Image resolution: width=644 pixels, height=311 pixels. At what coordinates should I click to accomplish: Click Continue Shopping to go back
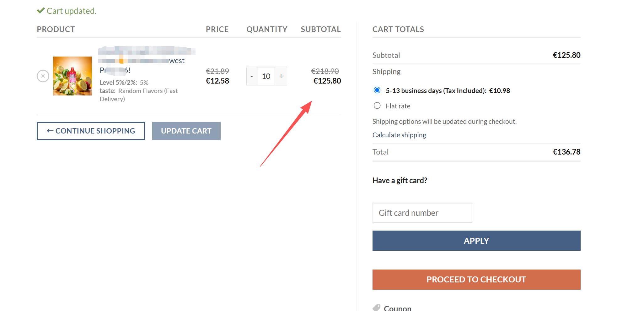pyautogui.click(x=91, y=131)
